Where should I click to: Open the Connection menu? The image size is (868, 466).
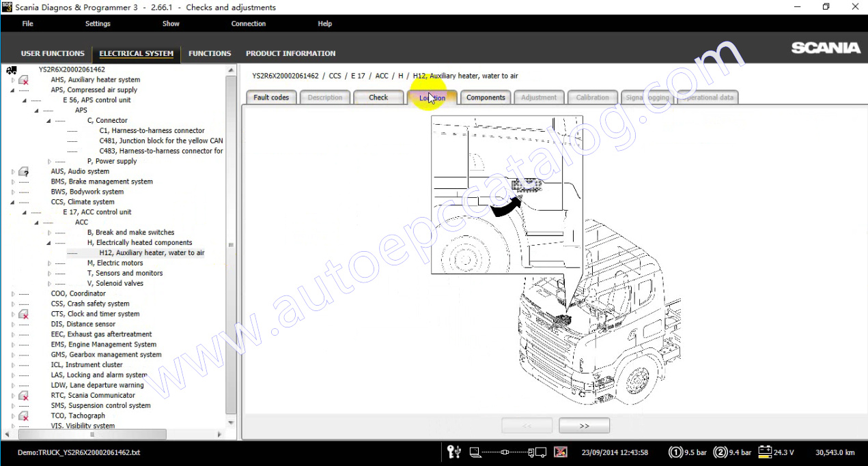[249, 24]
